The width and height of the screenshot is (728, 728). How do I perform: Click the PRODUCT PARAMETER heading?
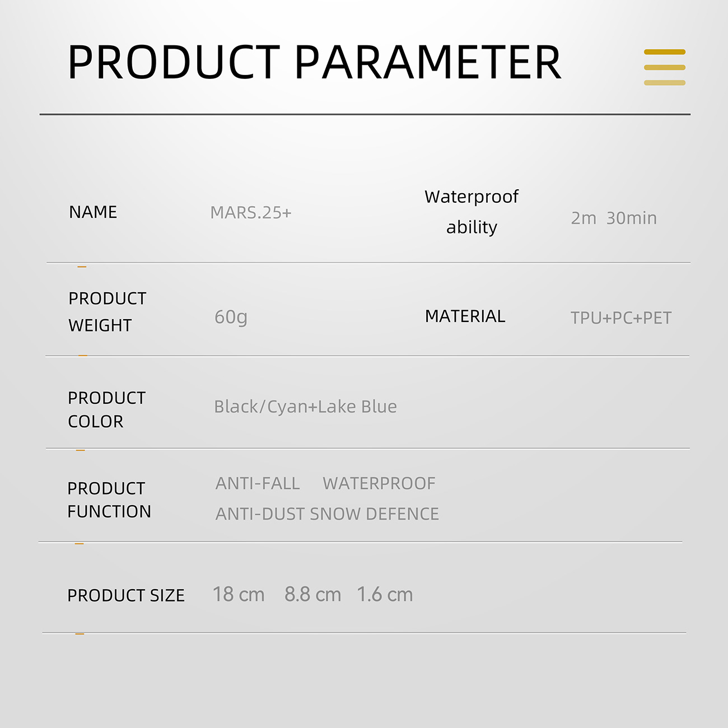click(314, 63)
